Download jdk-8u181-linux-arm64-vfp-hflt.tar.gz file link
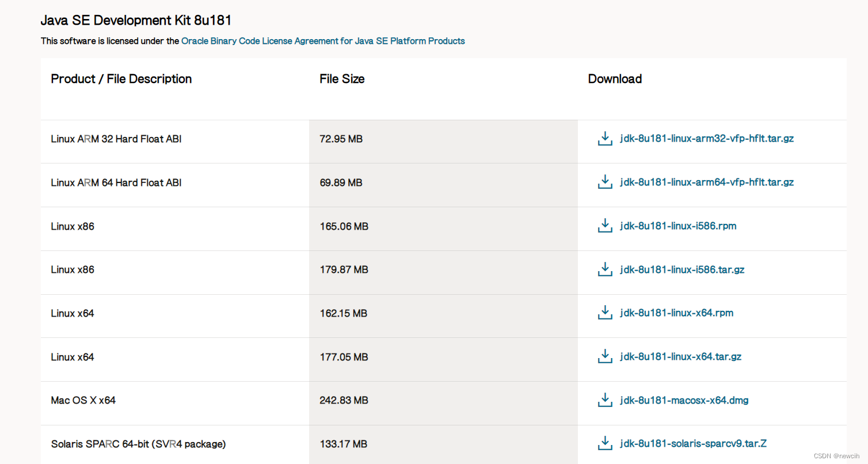868x464 pixels. (x=707, y=182)
